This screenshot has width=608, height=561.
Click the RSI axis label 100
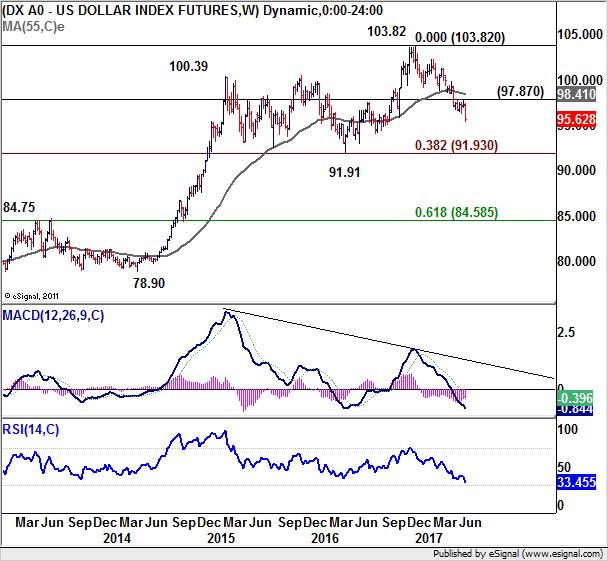point(568,429)
